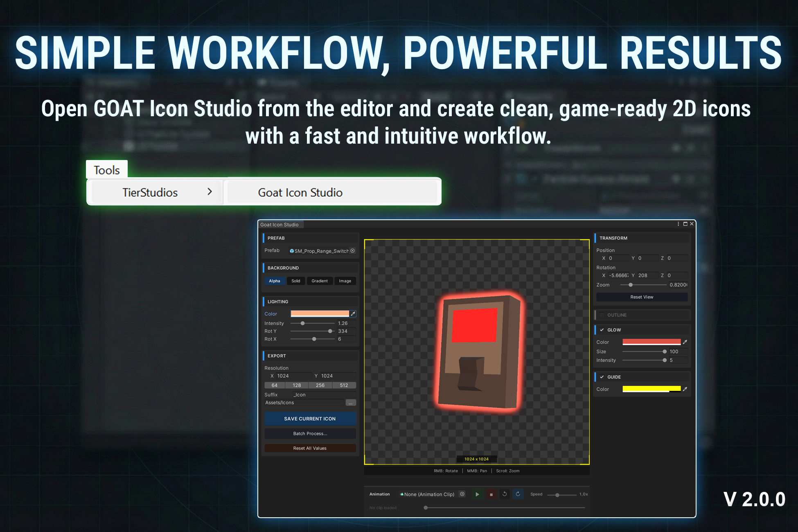Click the Assets/Icons export path field
798x532 pixels.
pos(304,403)
